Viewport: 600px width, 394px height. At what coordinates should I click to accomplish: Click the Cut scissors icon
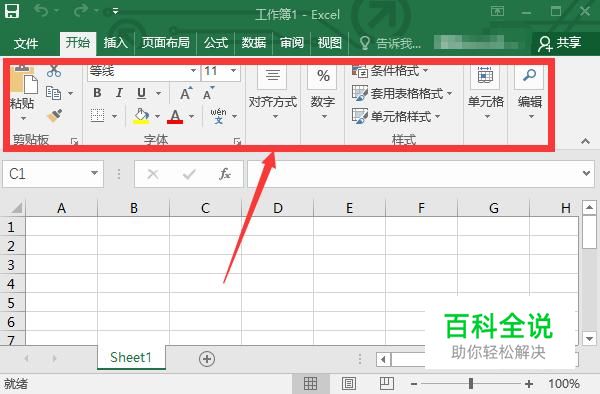[x=54, y=71]
